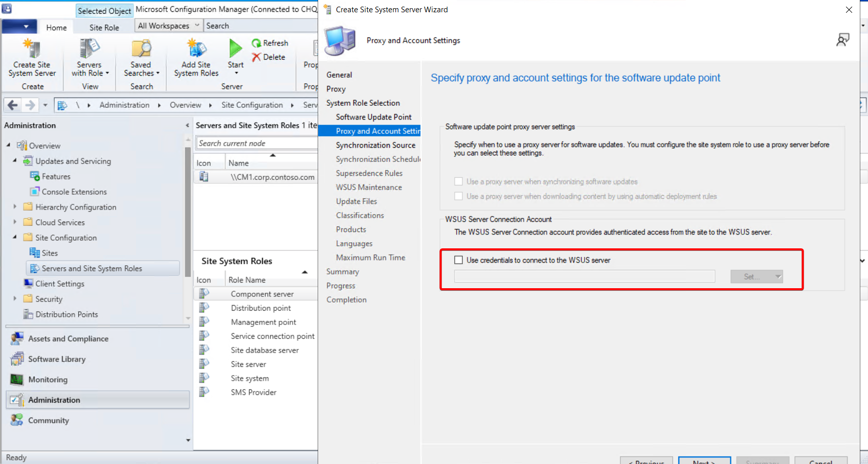Switch to the Site Role ribbon tab
This screenshot has width=868, height=464.
104,28
